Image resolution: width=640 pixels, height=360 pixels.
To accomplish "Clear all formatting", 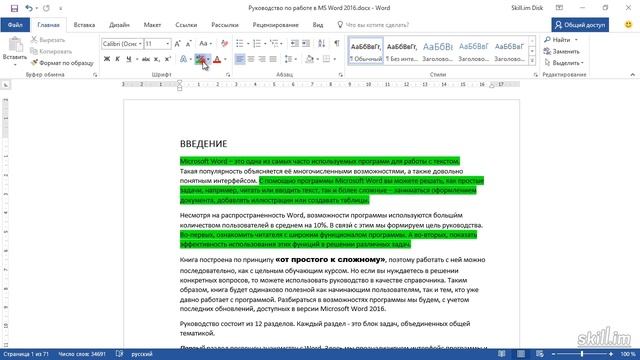I will point(224,44).
